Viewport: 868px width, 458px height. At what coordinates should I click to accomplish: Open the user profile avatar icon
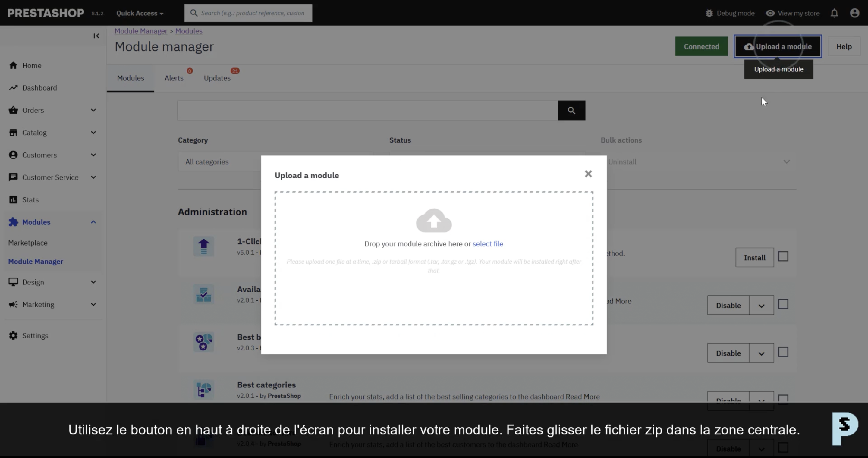pos(854,13)
